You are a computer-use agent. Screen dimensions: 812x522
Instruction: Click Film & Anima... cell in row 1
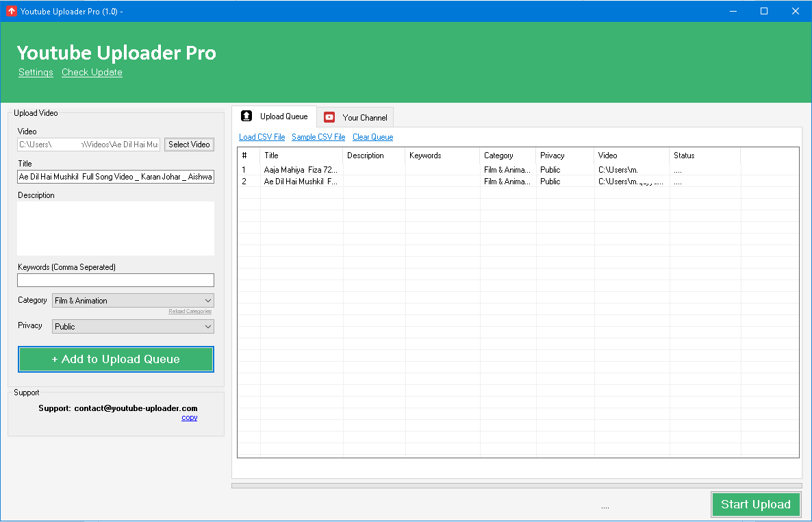507,169
